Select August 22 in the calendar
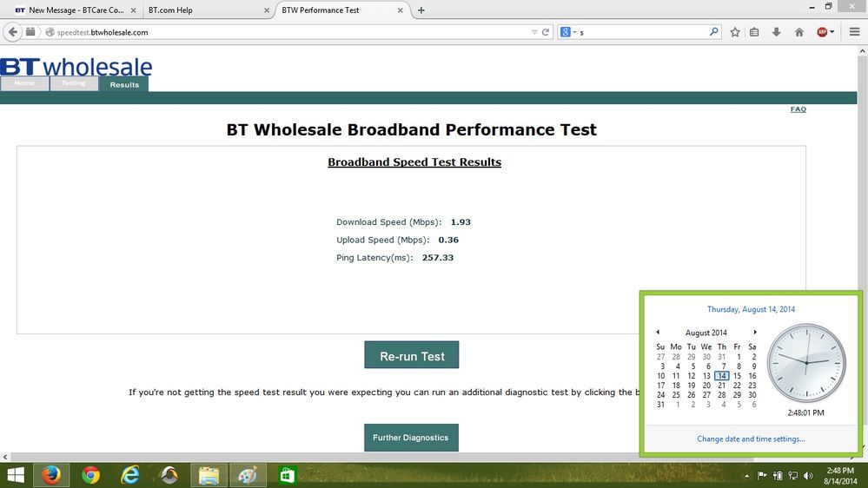 point(737,385)
